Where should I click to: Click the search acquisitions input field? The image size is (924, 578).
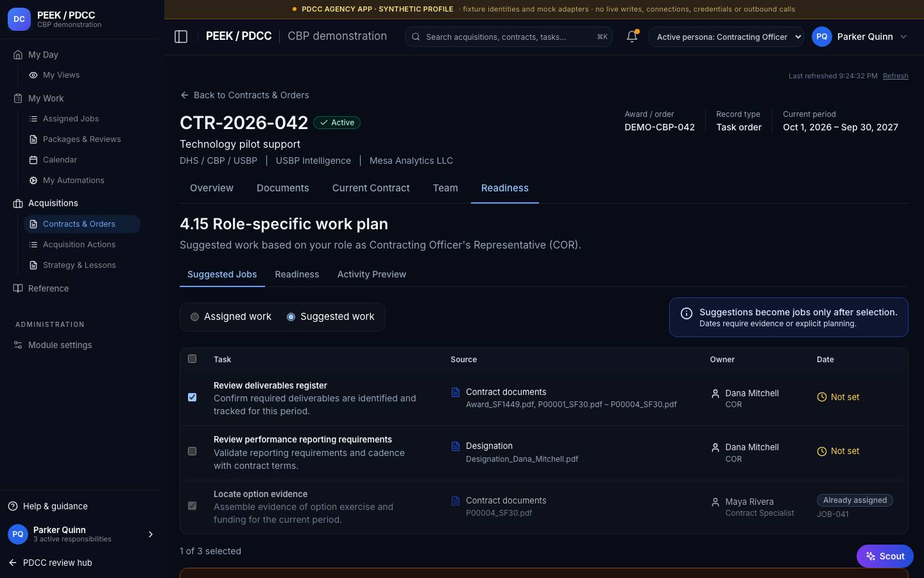pos(509,37)
